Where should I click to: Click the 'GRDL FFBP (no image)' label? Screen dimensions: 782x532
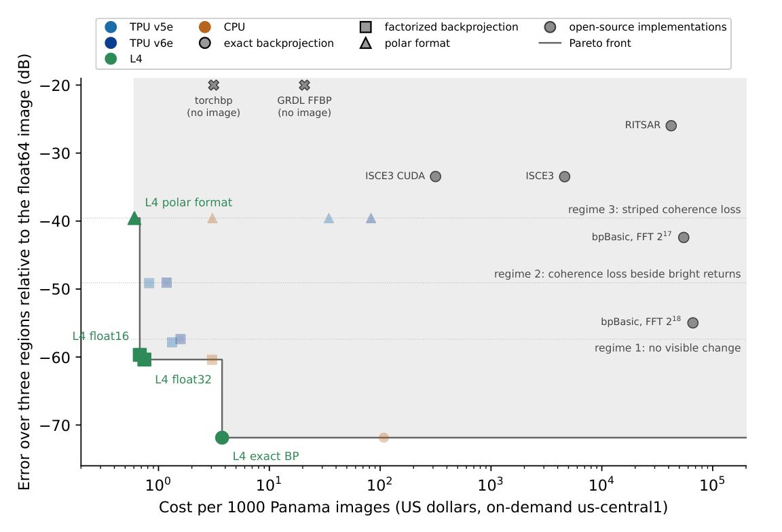pos(304,107)
